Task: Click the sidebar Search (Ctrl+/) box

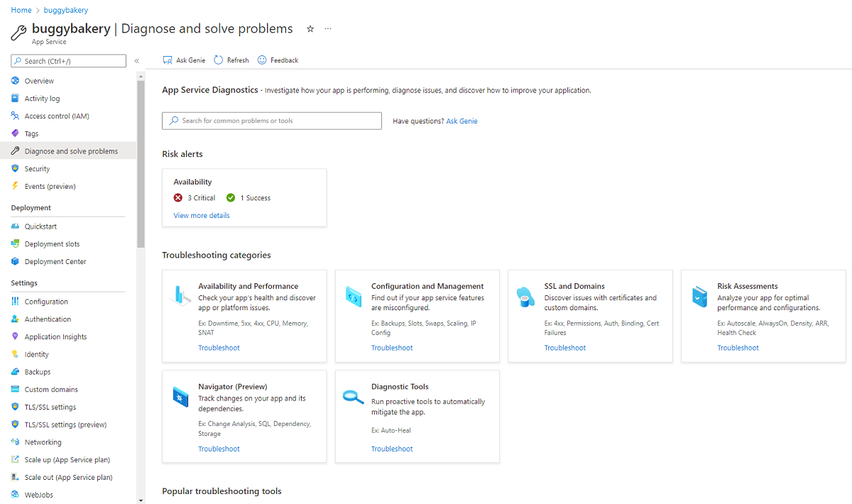Action: point(69,61)
